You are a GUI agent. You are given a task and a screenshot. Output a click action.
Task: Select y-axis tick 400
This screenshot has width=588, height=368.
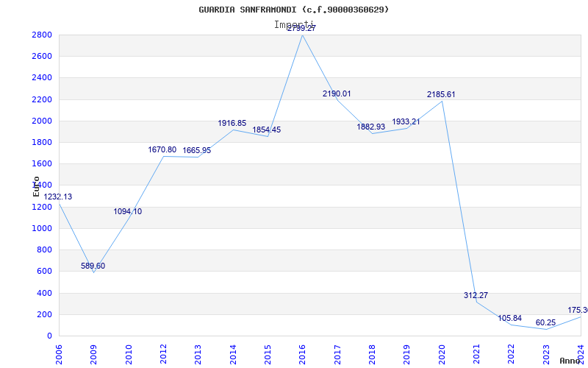pyautogui.click(x=45, y=293)
